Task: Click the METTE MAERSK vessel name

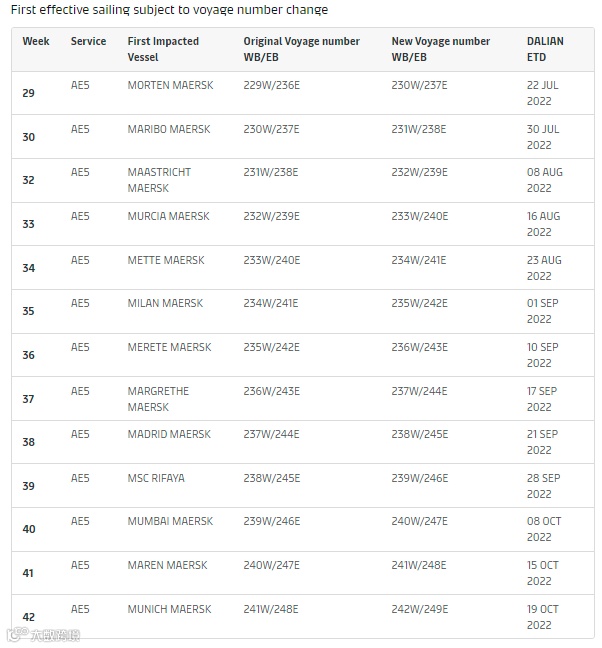Action: click(x=166, y=260)
